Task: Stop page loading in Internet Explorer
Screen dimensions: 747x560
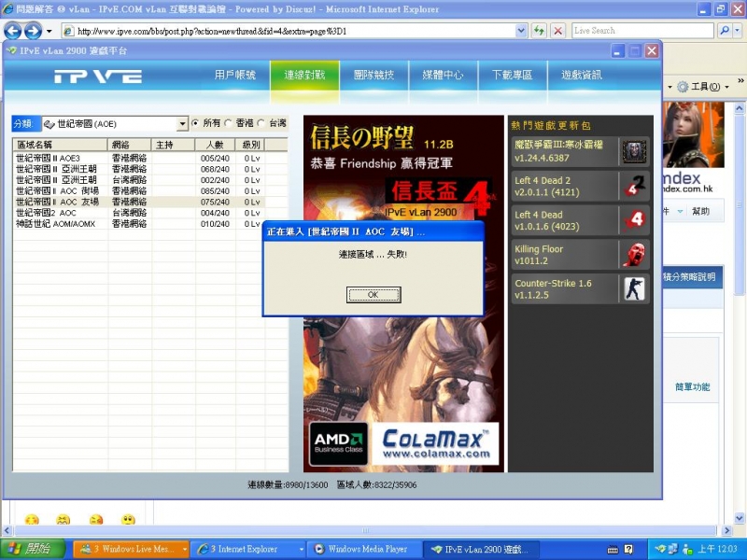Action: [557, 31]
